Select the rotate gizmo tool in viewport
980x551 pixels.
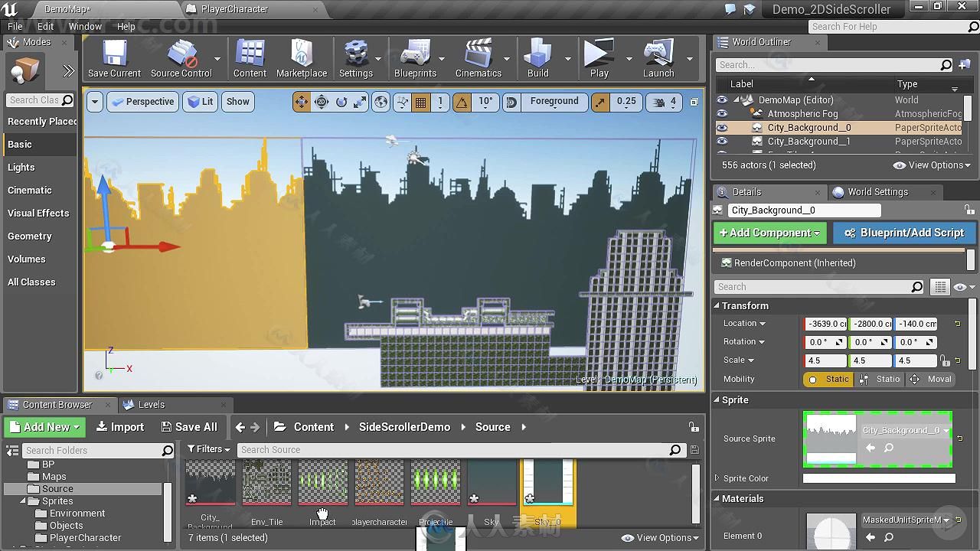click(341, 102)
